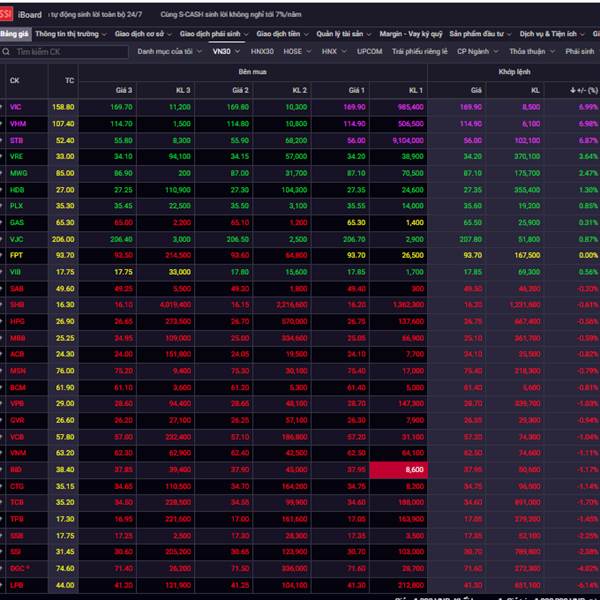Sort by the TC column header
The image size is (600, 600).
68,80
